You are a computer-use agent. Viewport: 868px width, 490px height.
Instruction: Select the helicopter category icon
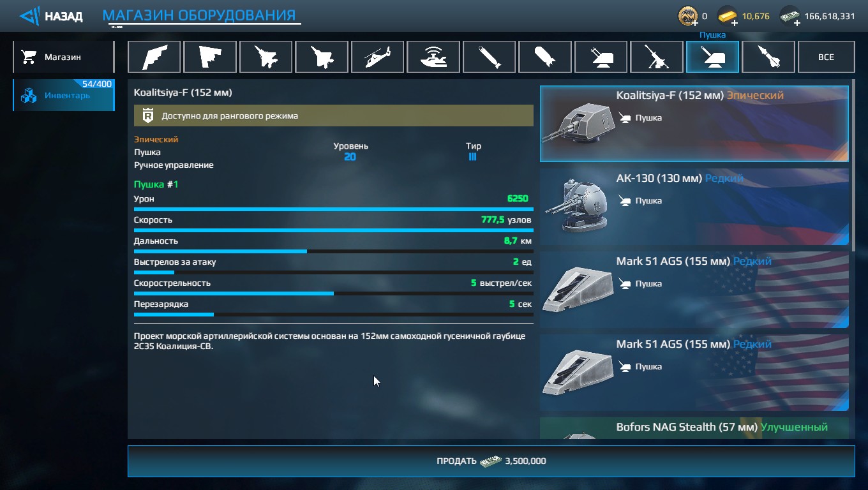coord(377,57)
